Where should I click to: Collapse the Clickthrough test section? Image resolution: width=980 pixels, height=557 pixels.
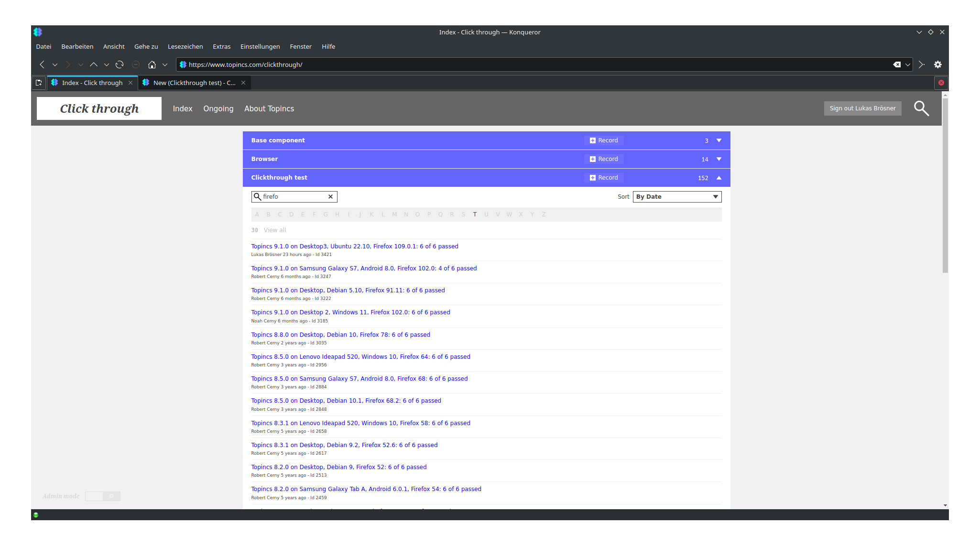pyautogui.click(x=719, y=178)
